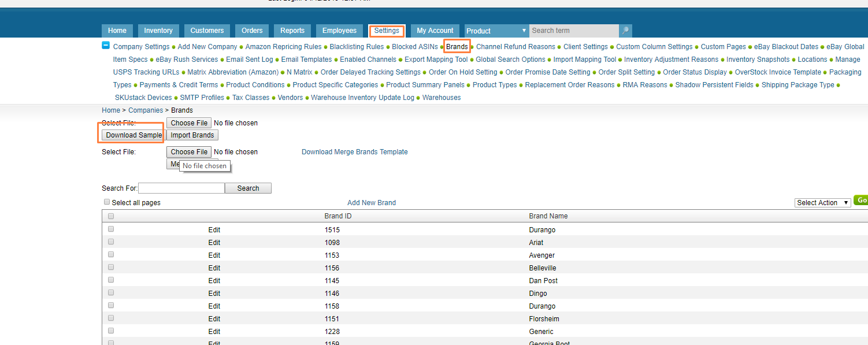Edit the Ariat brand
Image resolution: width=868 pixels, height=345 pixels.
214,243
